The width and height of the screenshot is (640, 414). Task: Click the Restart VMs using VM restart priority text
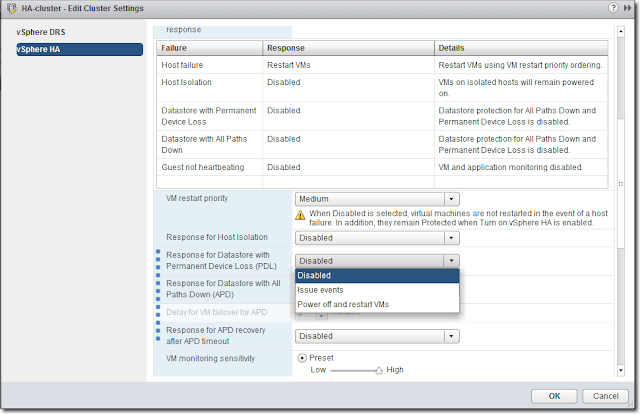[520, 65]
